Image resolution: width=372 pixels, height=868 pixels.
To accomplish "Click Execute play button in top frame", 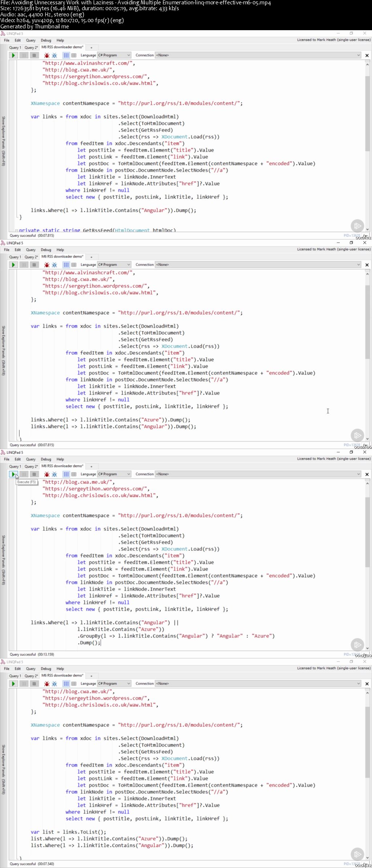I will 13,55.
